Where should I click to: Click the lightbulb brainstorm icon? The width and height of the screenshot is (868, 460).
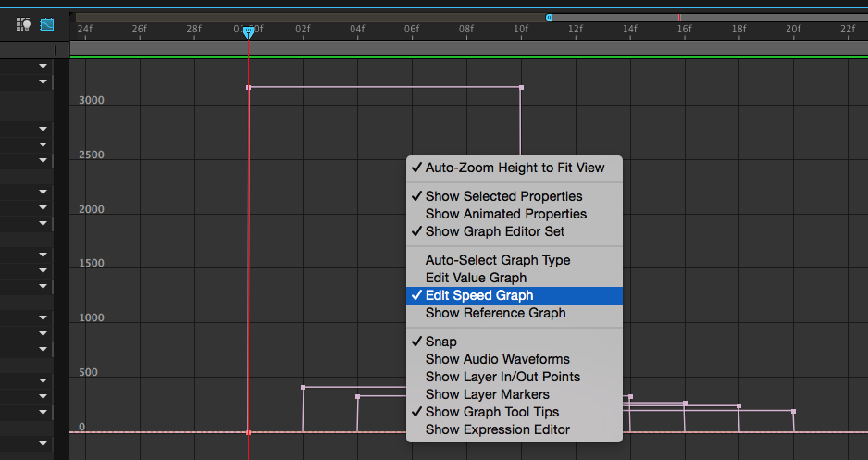(23, 24)
